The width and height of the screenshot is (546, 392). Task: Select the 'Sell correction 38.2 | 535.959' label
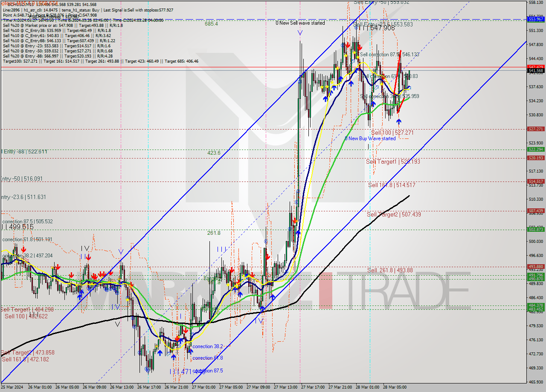[x=389, y=96]
